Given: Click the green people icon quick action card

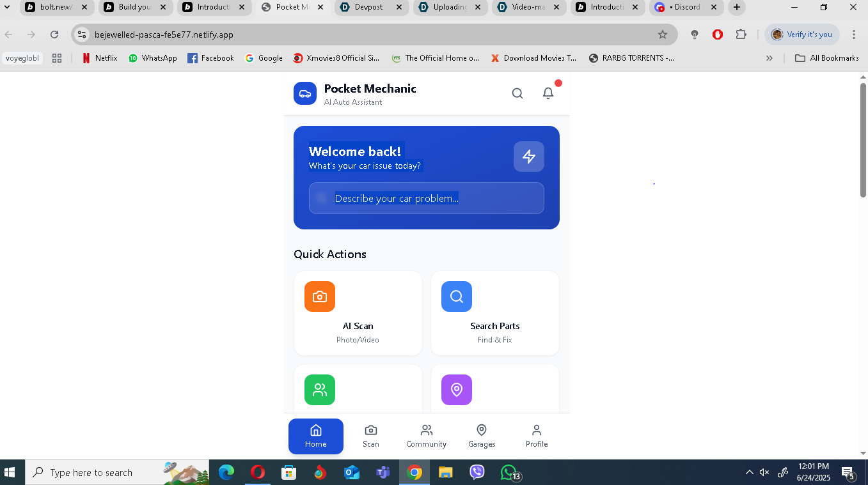Looking at the screenshot, I should click(319, 390).
